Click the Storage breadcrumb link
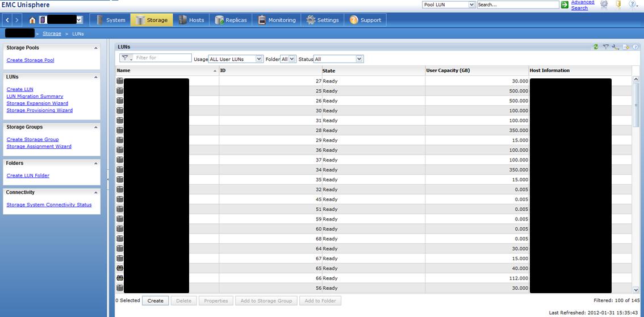Screen dimensions: 644x317 pyautogui.click(x=52, y=34)
